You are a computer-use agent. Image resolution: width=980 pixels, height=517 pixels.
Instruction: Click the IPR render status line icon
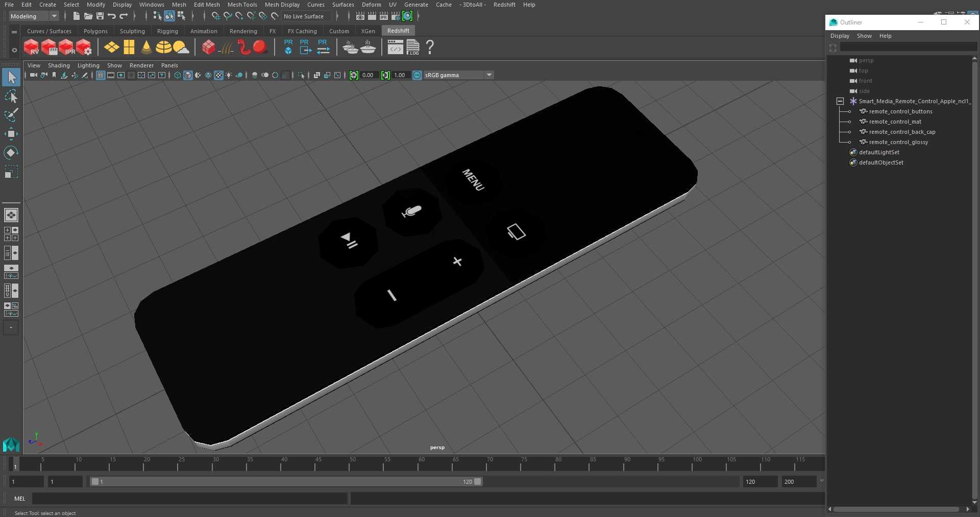coord(384,16)
